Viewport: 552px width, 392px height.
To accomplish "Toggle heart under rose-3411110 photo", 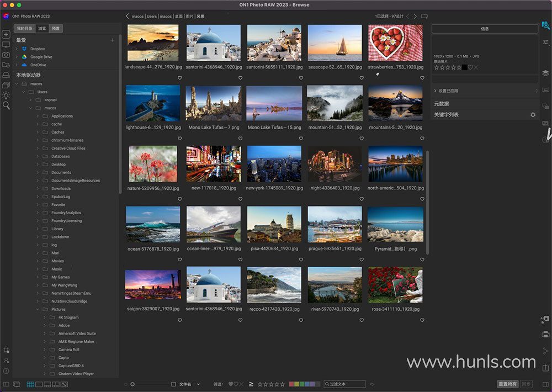I will [x=422, y=320].
